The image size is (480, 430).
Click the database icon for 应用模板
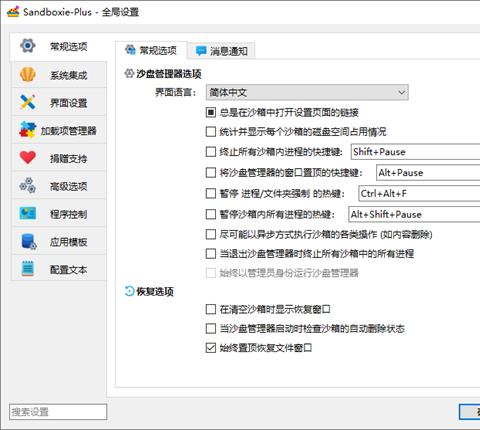pos(28,241)
